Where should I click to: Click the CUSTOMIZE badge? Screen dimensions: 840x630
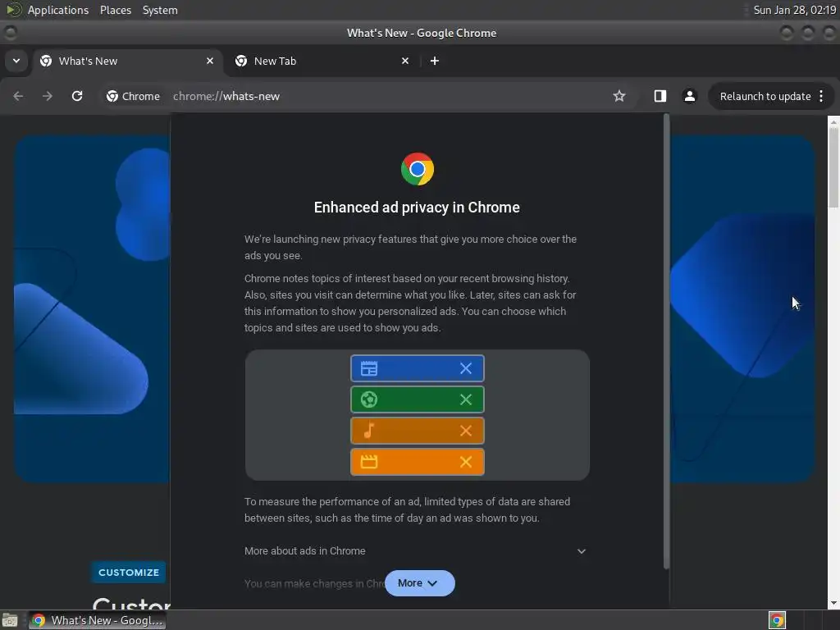coord(129,572)
